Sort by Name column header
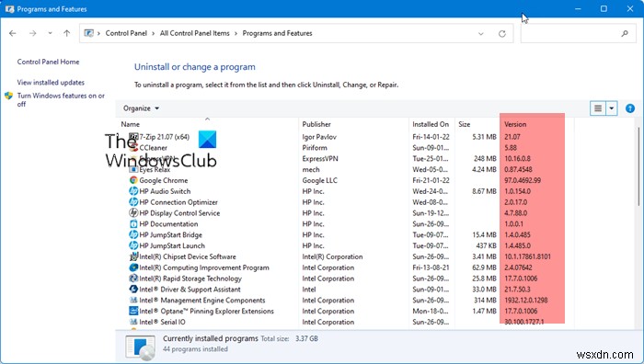The height and width of the screenshot is (364, 644). click(131, 124)
